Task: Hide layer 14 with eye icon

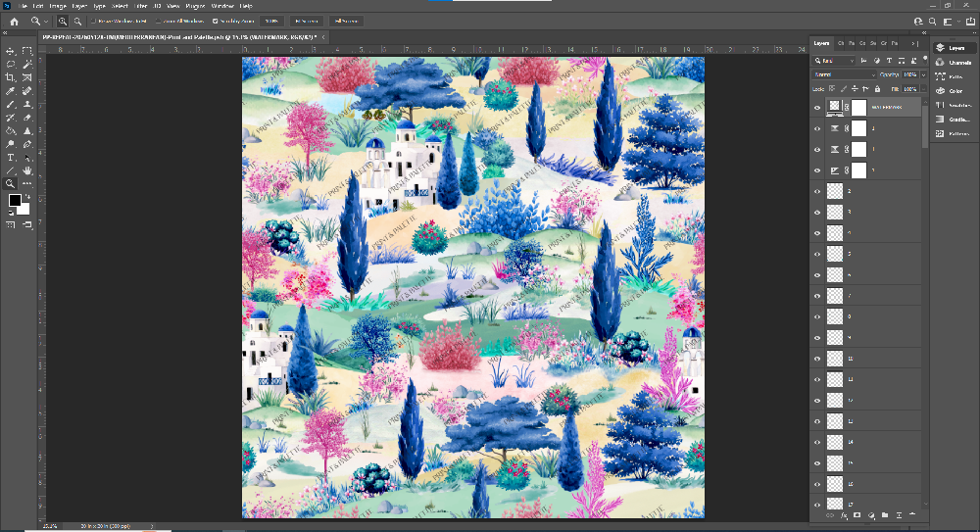Action: coord(817,442)
